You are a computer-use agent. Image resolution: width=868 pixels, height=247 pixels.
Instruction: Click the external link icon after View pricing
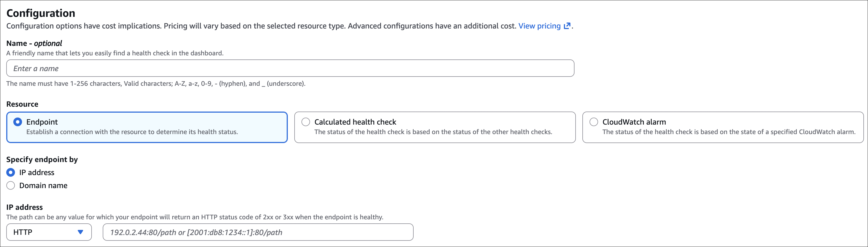point(567,26)
